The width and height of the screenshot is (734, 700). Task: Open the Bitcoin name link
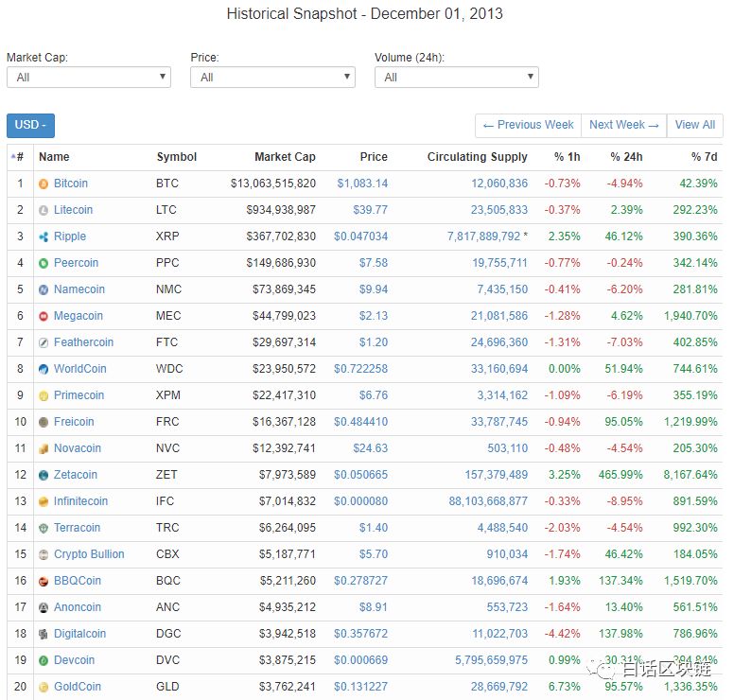71,184
